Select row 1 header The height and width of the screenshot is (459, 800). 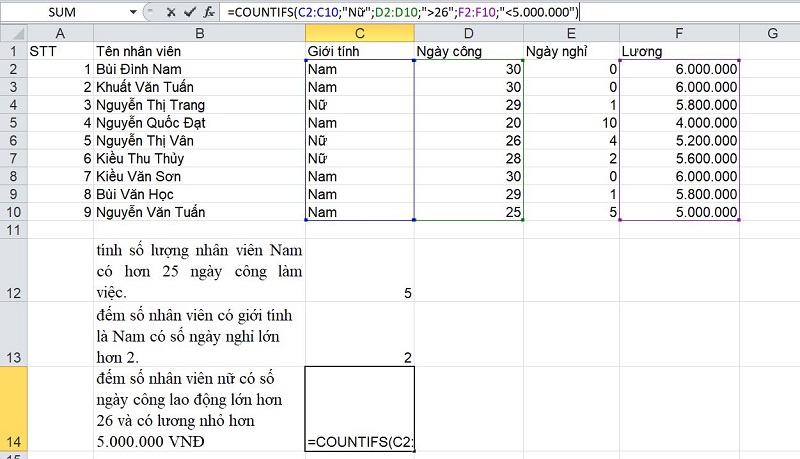click(13, 51)
